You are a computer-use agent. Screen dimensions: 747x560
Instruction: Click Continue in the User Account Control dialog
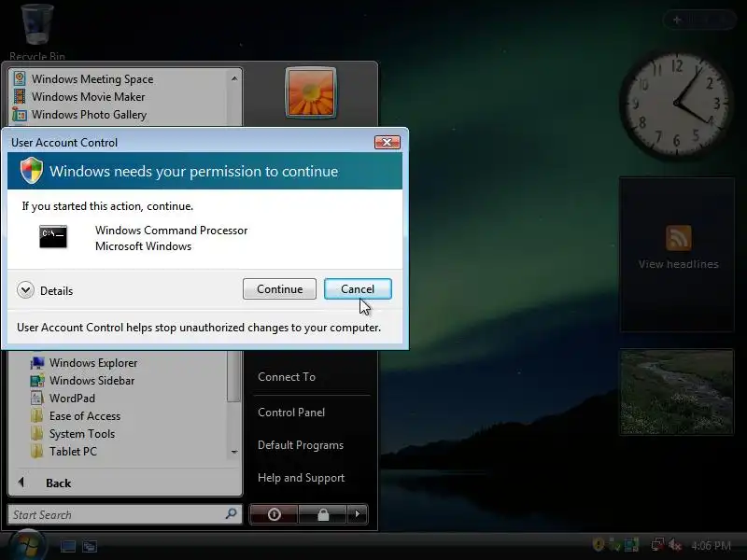(279, 289)
